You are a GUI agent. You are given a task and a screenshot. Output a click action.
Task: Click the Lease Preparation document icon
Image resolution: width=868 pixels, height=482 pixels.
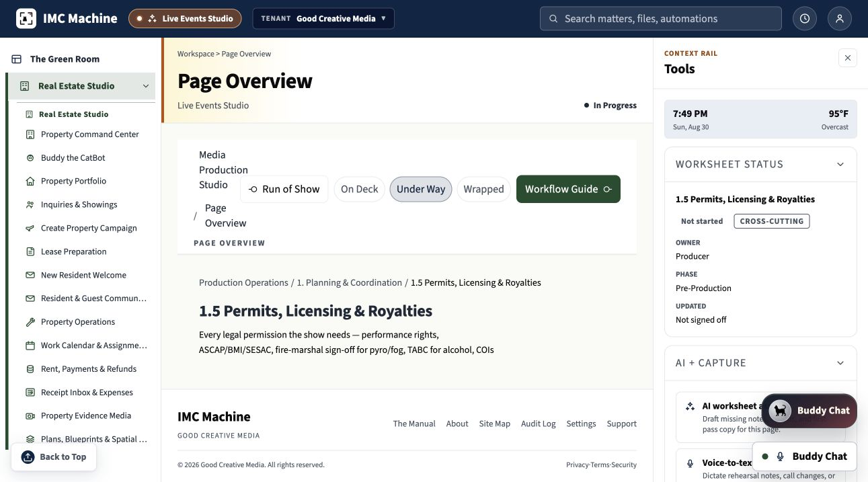click(30, 252)
